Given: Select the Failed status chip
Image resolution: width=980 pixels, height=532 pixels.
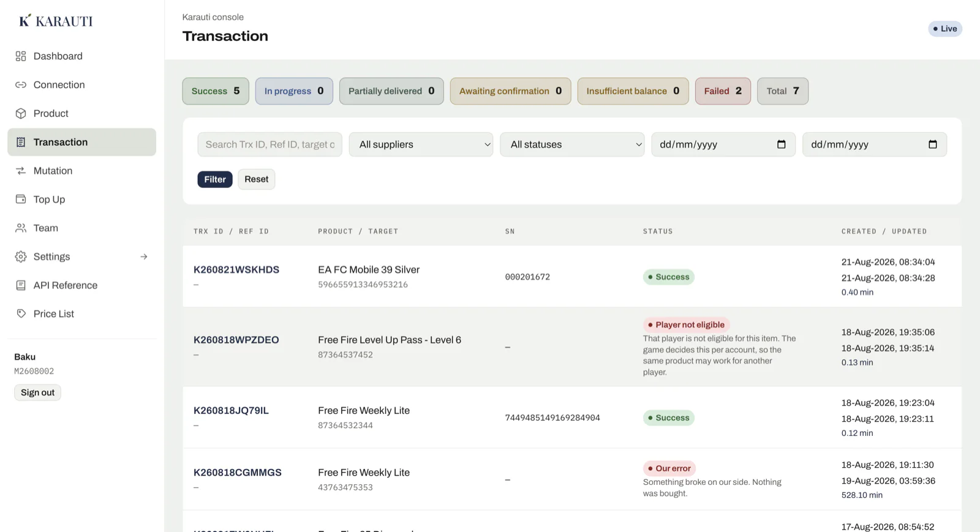Looking at the screenshot, I should [x=723, y=91].
